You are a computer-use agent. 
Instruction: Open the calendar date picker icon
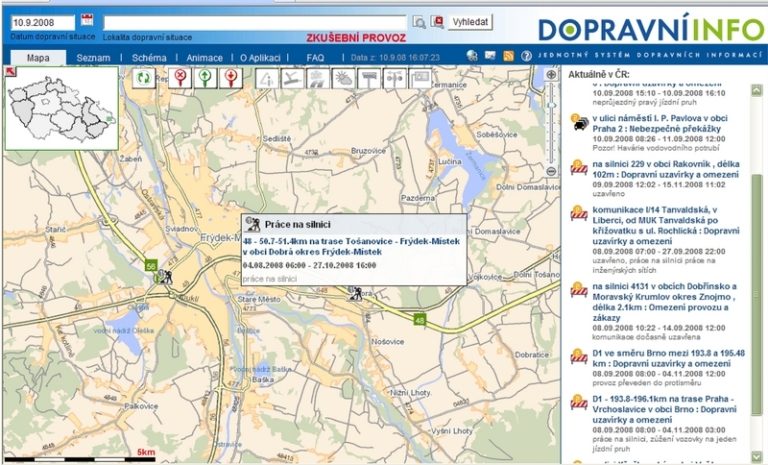click(87, 20)
